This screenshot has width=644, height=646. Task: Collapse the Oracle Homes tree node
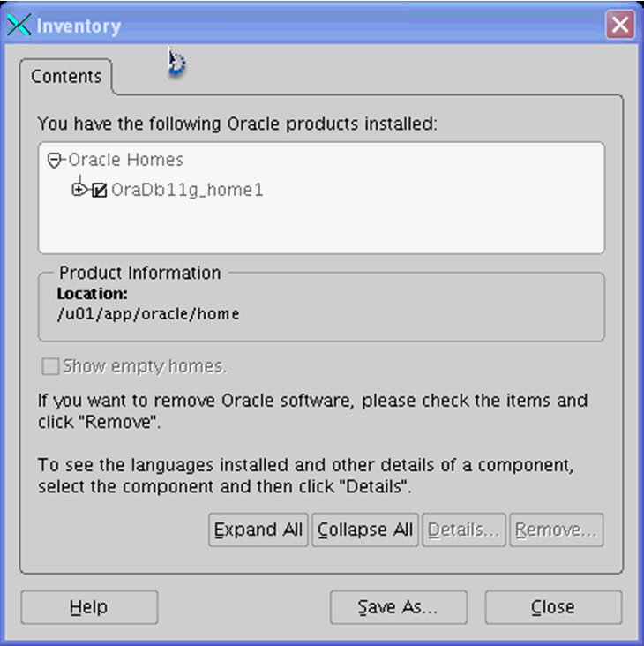click(54, 160)
